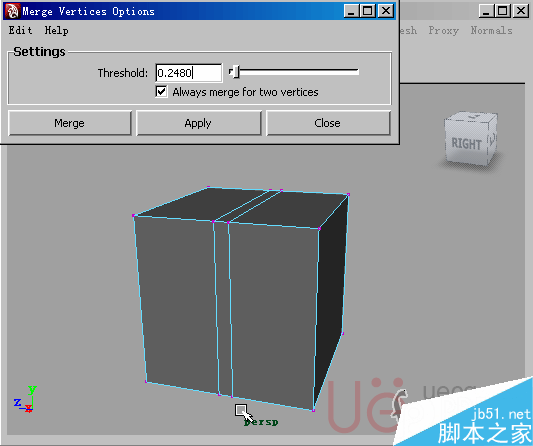Open the Normals menu in main Maya window
Image resolution: width=533 pixels, height=446 pixels.
[491, 30]
